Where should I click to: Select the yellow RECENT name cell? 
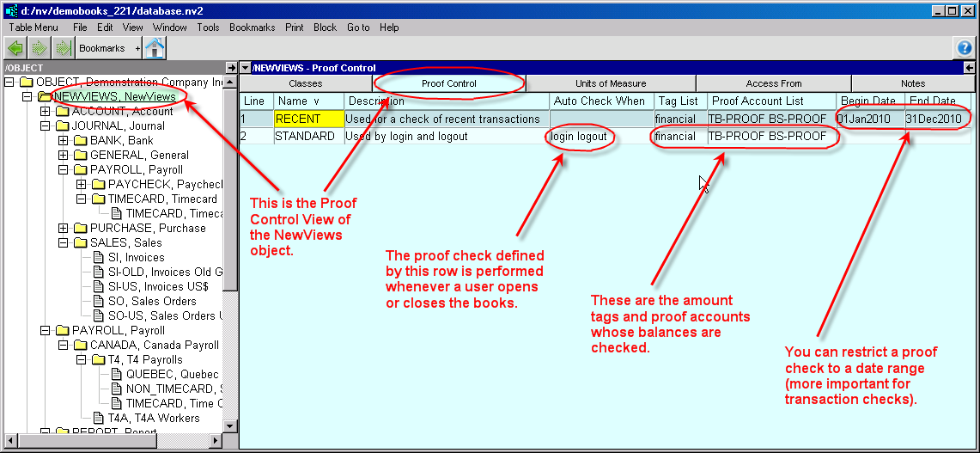click(308, 119)
